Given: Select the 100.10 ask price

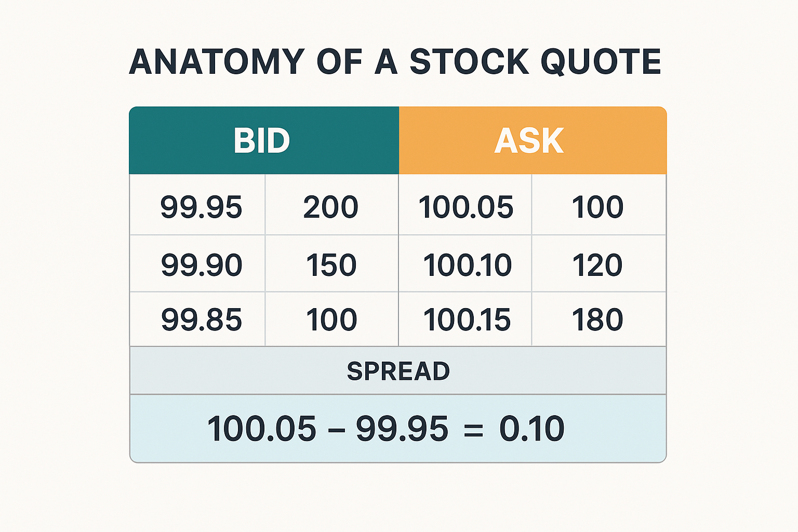Looking at the screenshot, I should [467, 265].
